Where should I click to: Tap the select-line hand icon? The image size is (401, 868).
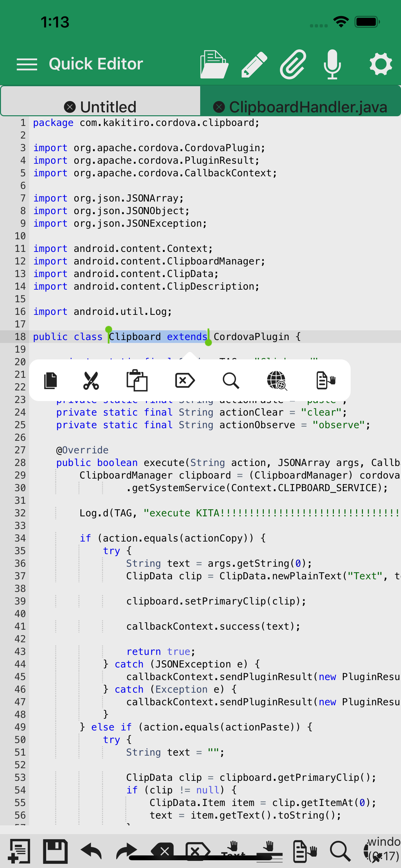click(269, 851)
